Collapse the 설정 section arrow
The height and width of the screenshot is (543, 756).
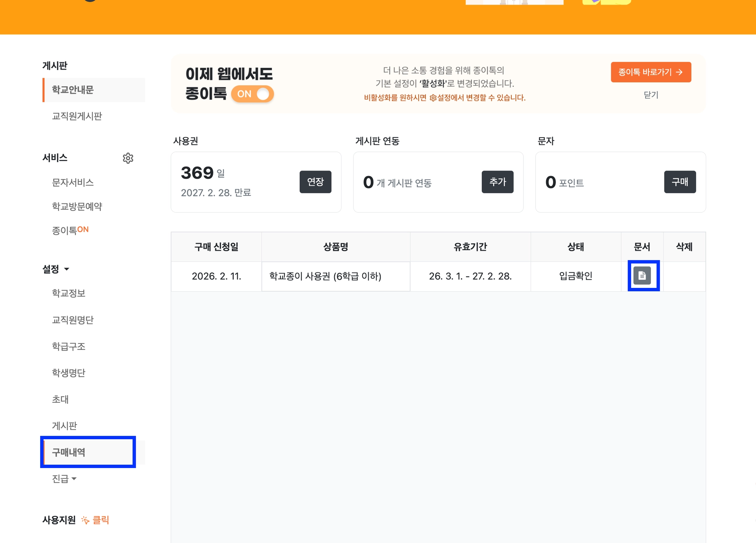[x=67, y=269]
